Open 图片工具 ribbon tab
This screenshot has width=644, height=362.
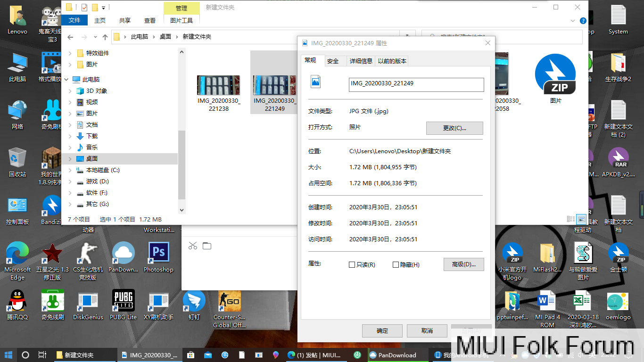click(182, 20)
